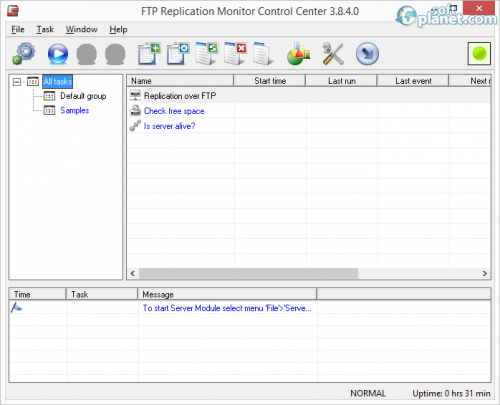Open server settings gears icon
This screenshot has width=500, height=405.
[x=24, y=53]
